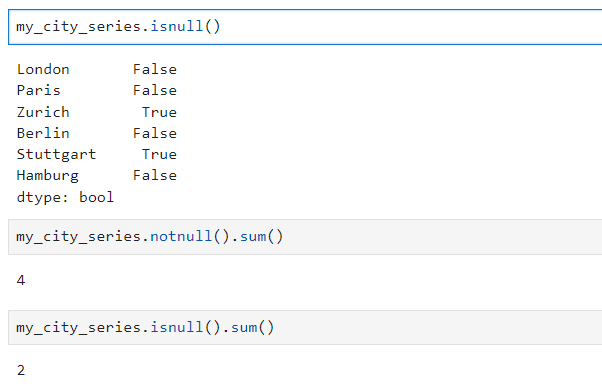This screenshot has width=602, height=389.
Task: Click the True value for Zurich
Action: (159, 112)
